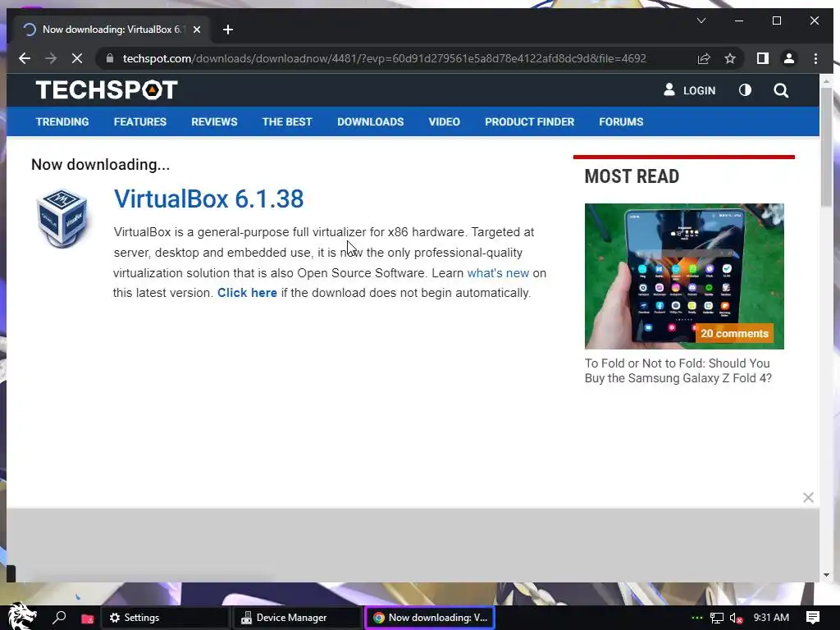The width and height of the screenshot is (840, 630).
Task: Open the network tray icon
Action: click(x=716, y=618)
